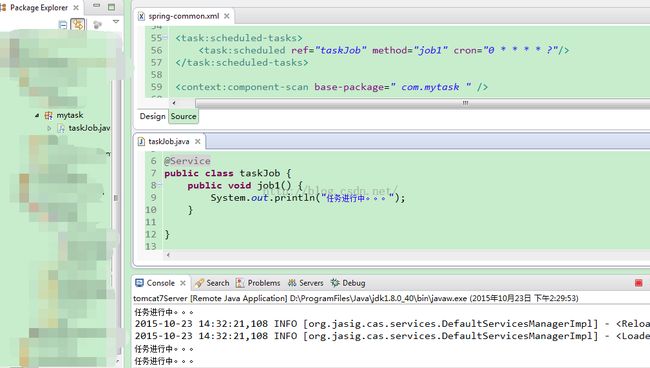Collapse the fold marker at line 55

pos(165,38)
